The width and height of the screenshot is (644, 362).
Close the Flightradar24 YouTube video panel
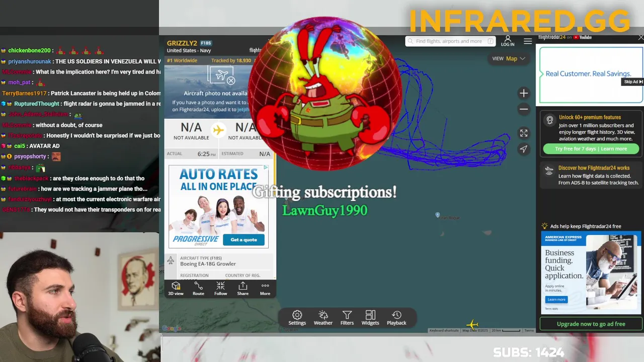point(640,38)
